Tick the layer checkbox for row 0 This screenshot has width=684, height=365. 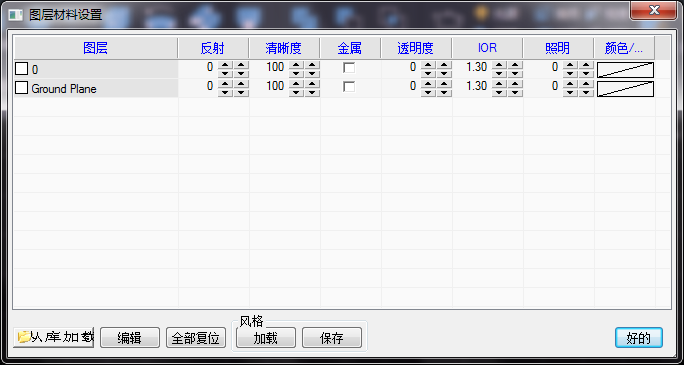point(21,69)
